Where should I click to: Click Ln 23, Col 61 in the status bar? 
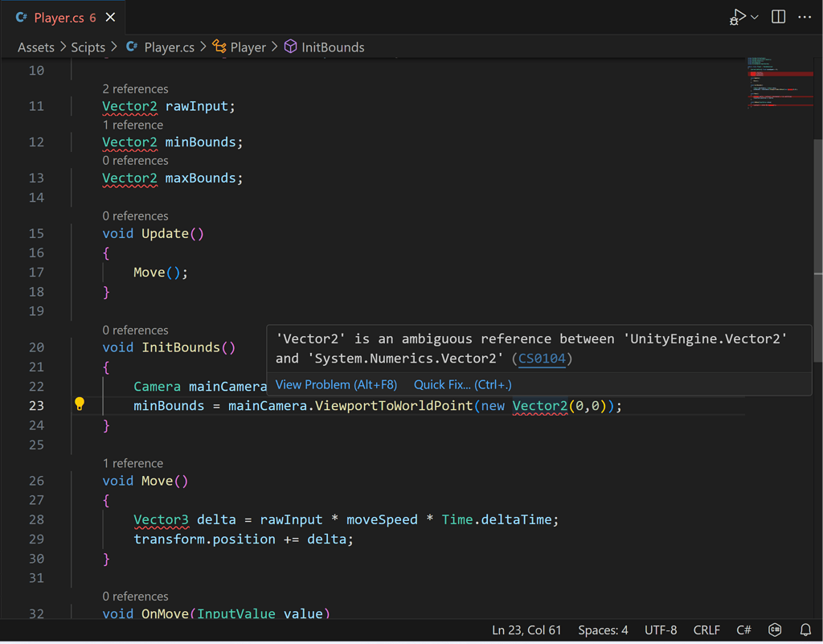click(x=526, y=630)
